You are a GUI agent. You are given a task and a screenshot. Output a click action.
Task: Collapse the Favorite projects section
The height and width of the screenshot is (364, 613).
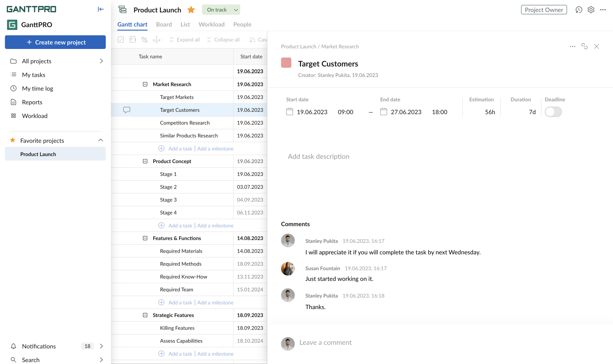point(101,140)
